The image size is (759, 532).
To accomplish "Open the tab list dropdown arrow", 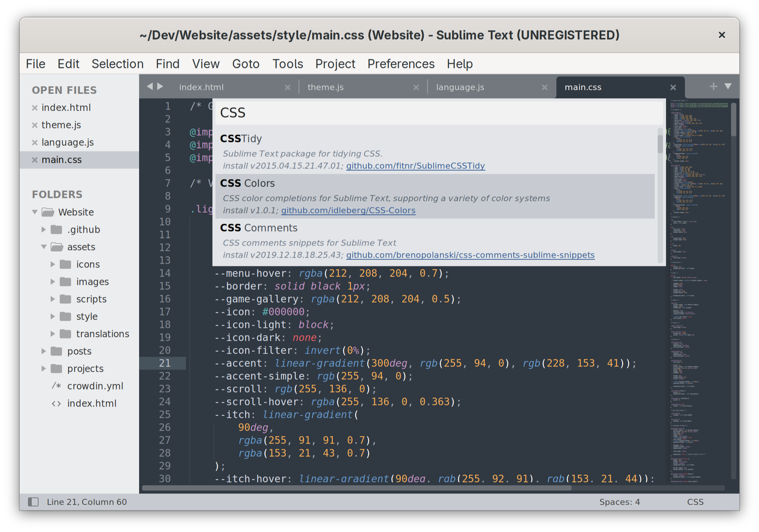I will 728,87.
